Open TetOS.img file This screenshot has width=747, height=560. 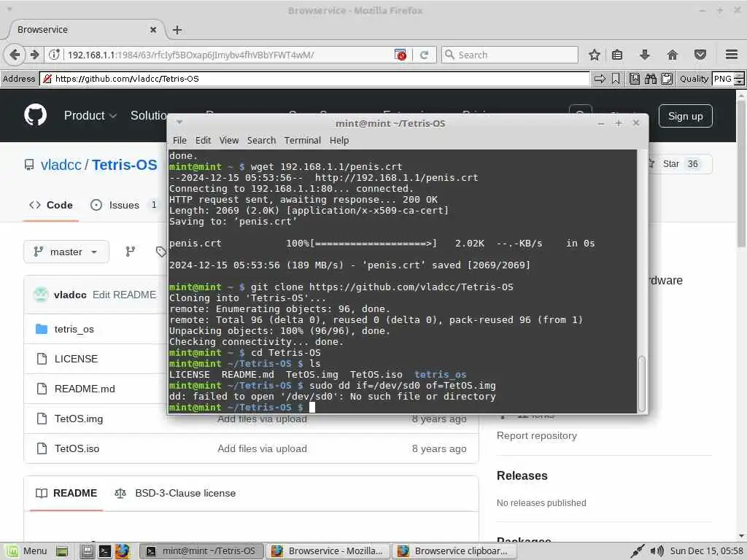click(x=79, y=419)
